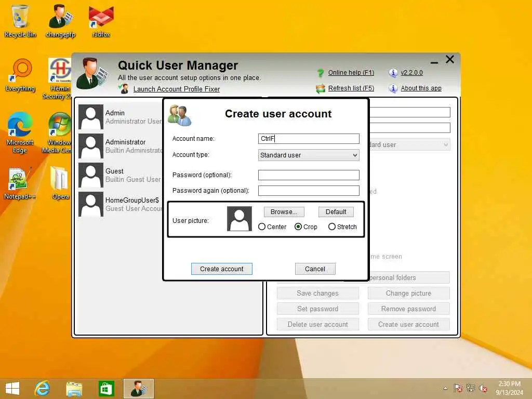The width and height of the screenshot is (532, 399).
Task: Click the Default picture button
Action: (336, 212)
